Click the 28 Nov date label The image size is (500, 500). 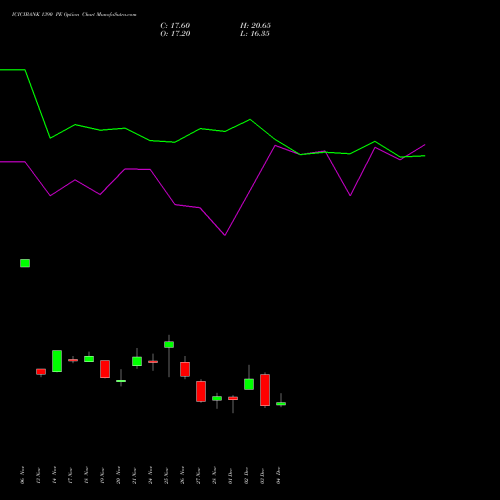pos(214,475)
